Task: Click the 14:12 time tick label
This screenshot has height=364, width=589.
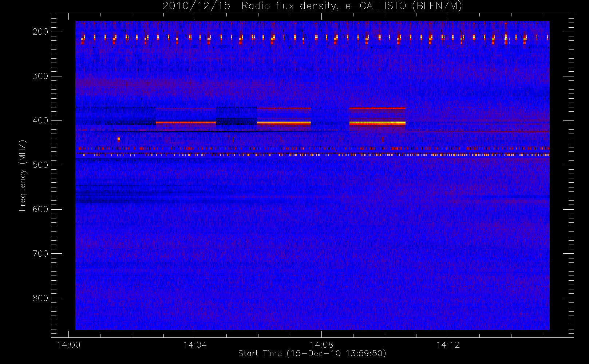Action: (x=448, y=345)
